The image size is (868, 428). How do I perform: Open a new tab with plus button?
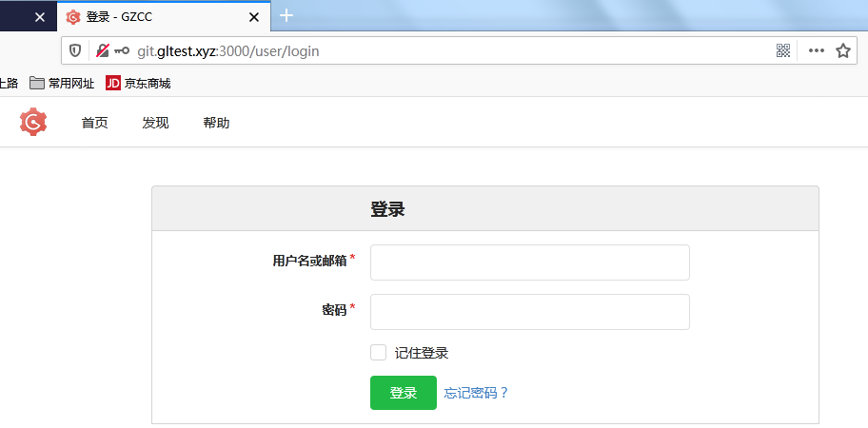[286, 16]
